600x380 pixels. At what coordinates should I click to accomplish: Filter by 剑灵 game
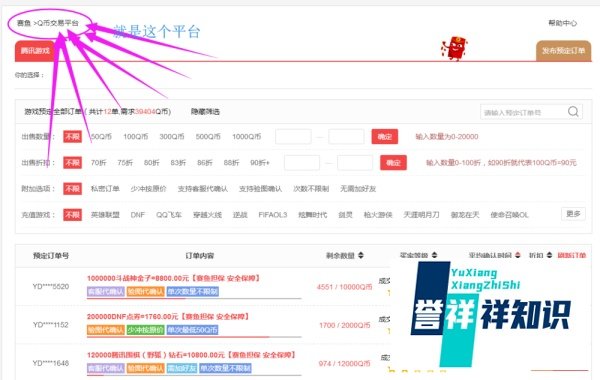pos(345,215)
